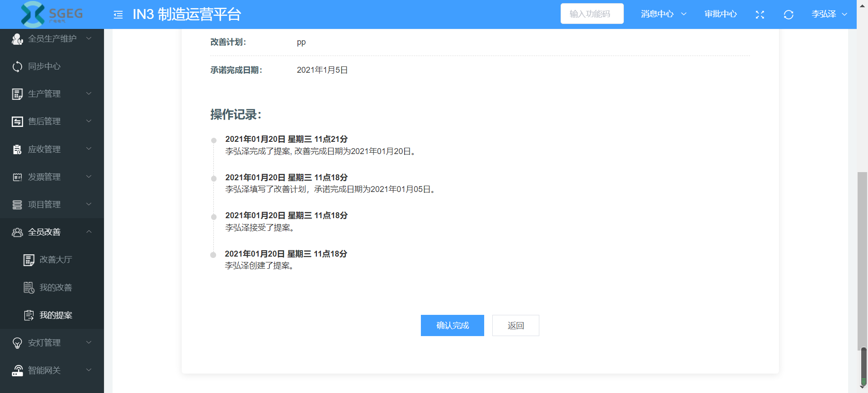The width and height of the screenshot is (868, 393).
Task: Expand the 生产管理 menu chevron
Action: [x=89, y=94]
